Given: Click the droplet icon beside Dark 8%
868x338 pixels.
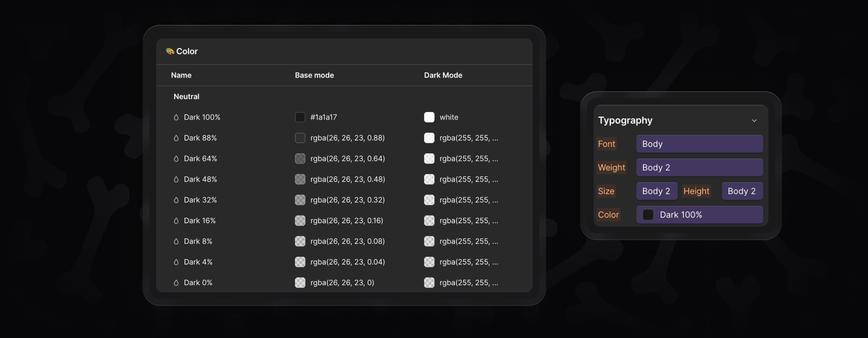Looking at the screenshot, I should pos(176,241).
